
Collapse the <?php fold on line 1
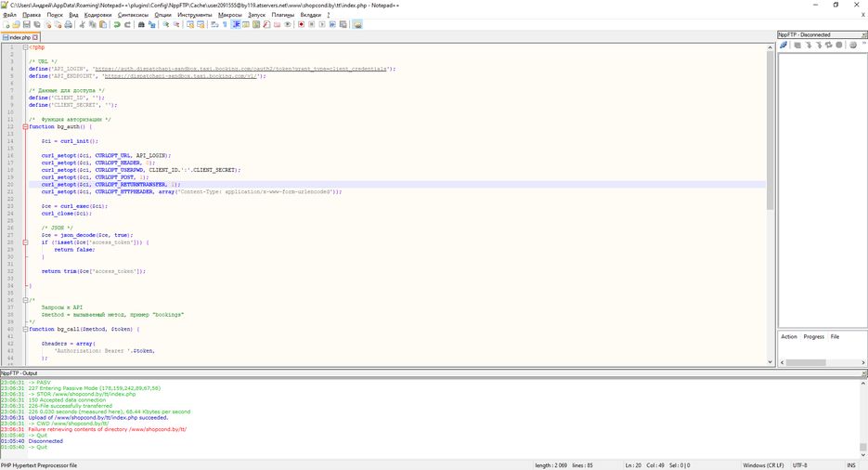[x=25, y=47]
